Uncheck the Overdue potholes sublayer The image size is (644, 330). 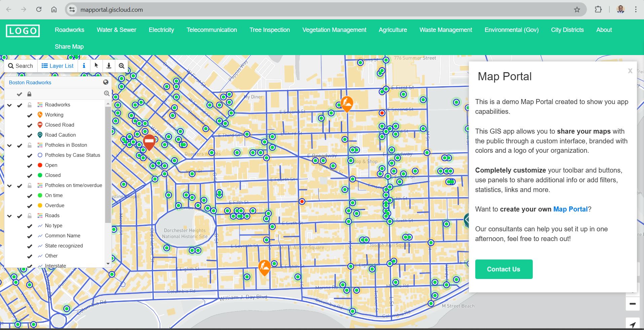pyautogui.click(x=30, y=205)
